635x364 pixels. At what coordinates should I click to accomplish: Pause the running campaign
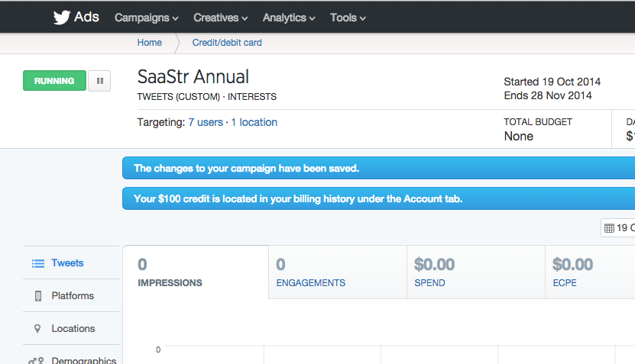(x=99, y=81)
